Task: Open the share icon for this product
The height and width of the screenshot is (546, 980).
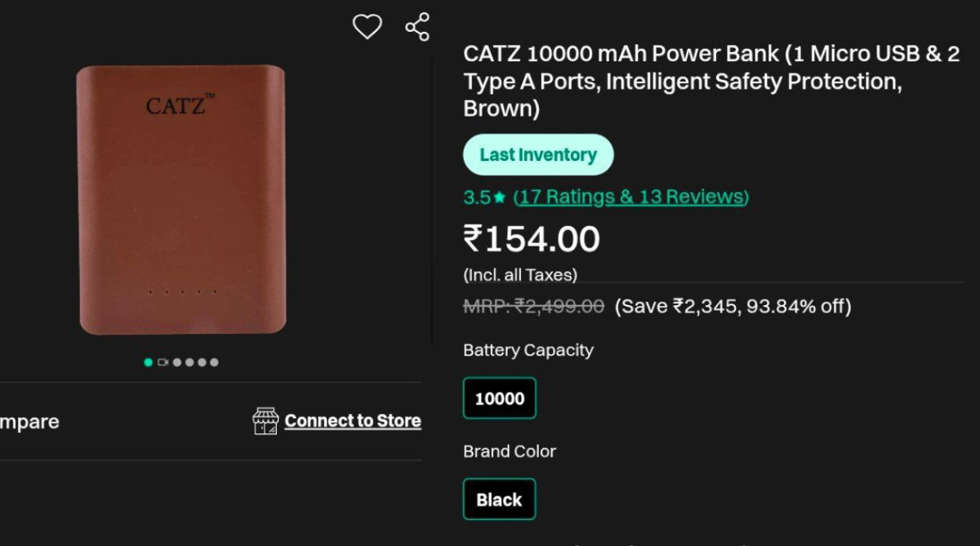Action: tap(417, 27)
